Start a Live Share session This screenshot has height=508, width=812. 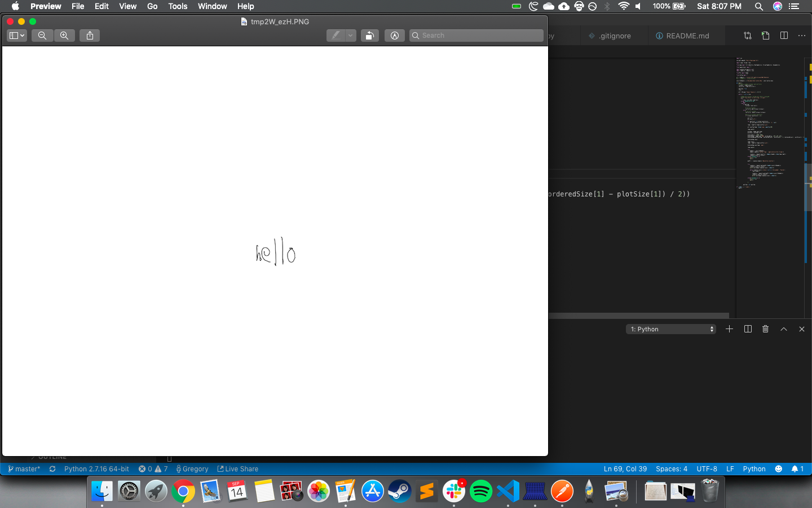point(238,469)
